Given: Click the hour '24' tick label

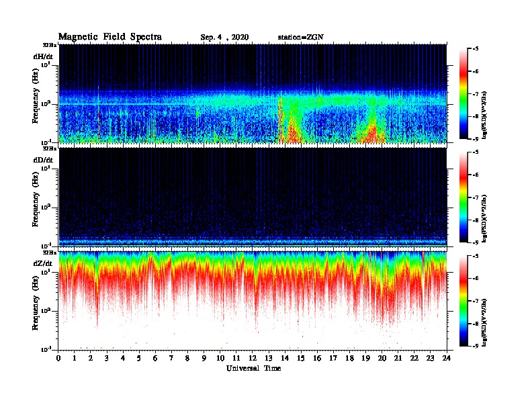Looking at the screenshot, I should pos(447,359).
